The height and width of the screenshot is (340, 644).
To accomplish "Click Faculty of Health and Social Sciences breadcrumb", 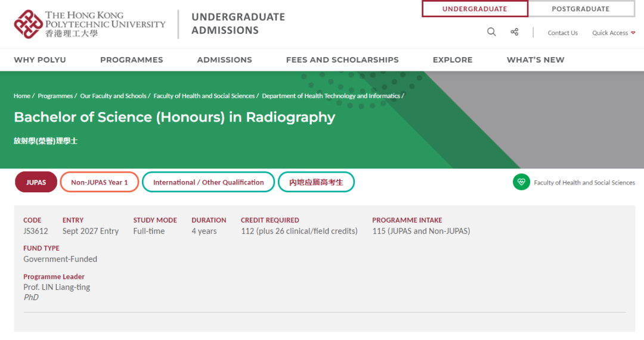I will click(204, 96).
